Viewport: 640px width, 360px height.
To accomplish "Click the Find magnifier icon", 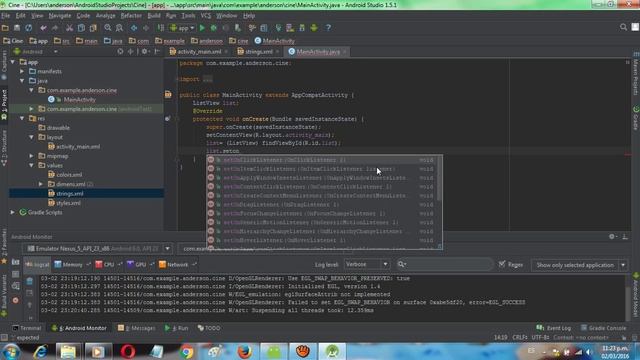I will click(x=108, y=28).
